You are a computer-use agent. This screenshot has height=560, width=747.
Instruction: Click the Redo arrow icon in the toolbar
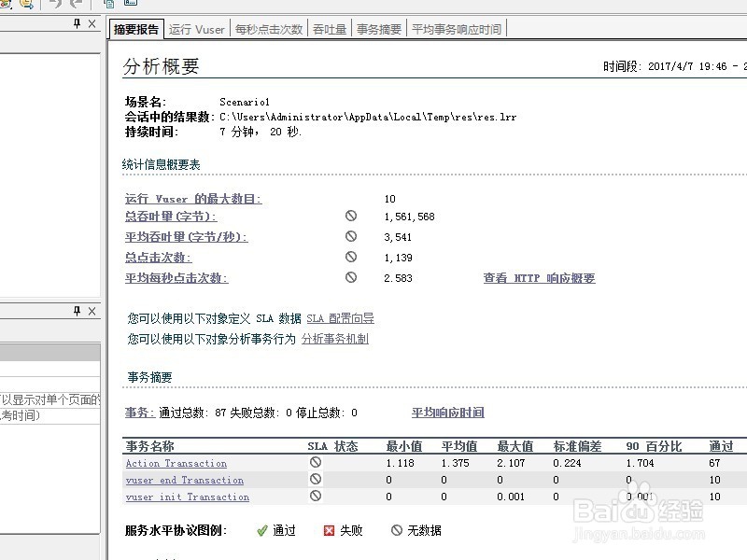[x=76, y=5]
